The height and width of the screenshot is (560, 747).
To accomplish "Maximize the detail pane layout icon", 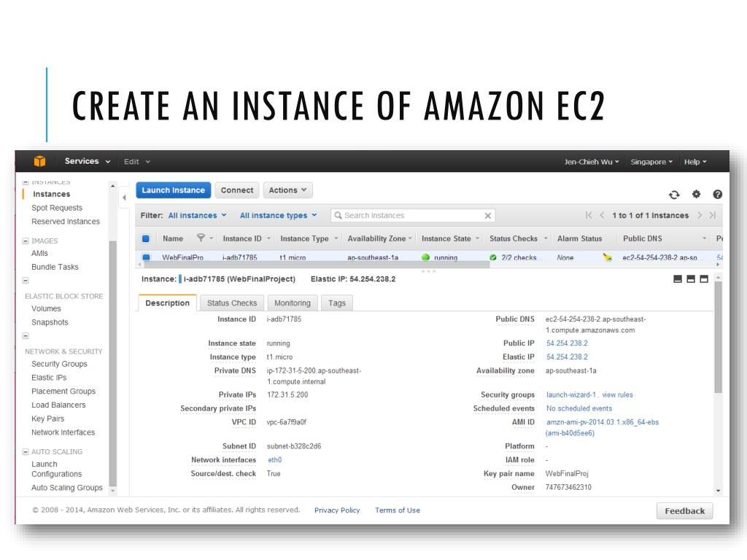I will click(x=704, y=279).
